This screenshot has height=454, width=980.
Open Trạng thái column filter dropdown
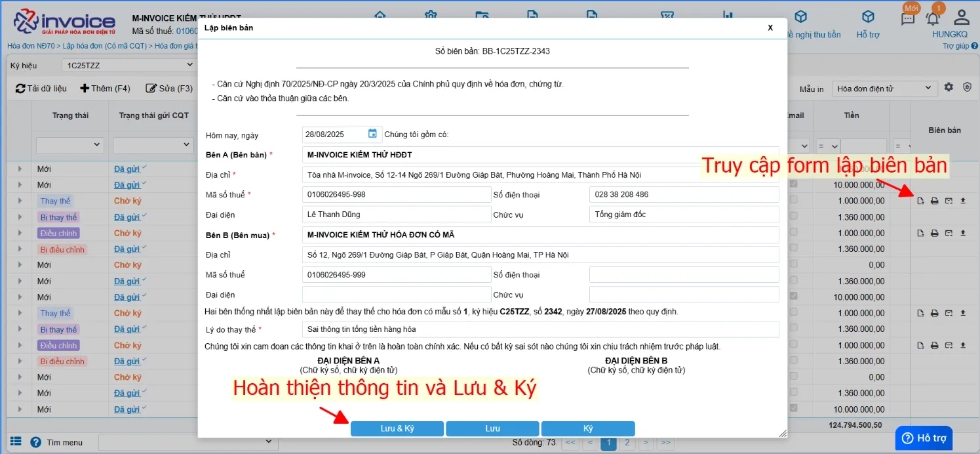(69, 144)
